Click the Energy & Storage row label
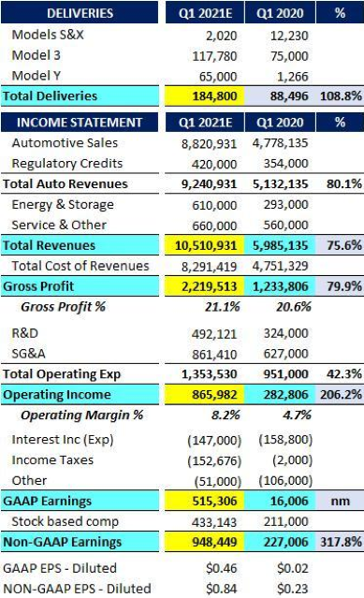 click(63, 205)
